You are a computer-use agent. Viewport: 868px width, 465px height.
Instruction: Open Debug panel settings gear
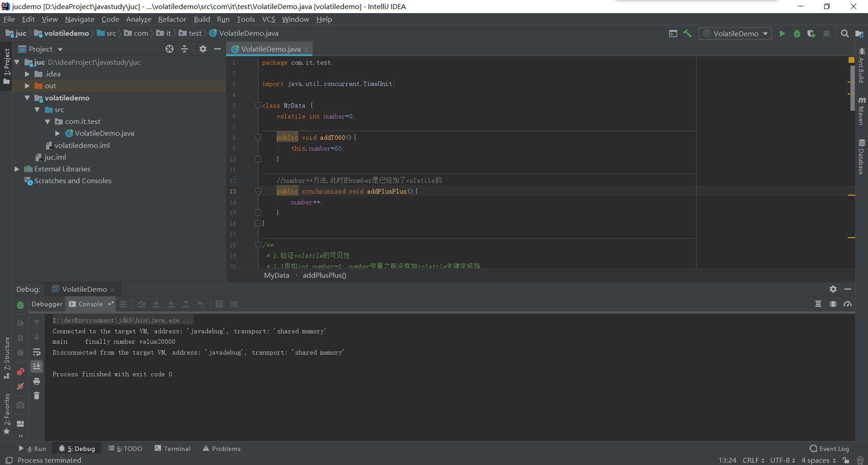[833, 289]
